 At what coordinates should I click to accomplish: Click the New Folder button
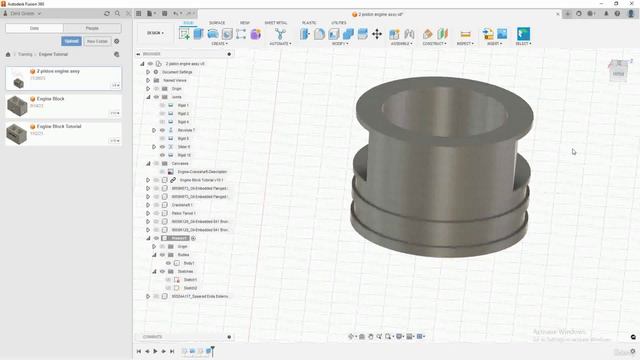click(97, 41)
